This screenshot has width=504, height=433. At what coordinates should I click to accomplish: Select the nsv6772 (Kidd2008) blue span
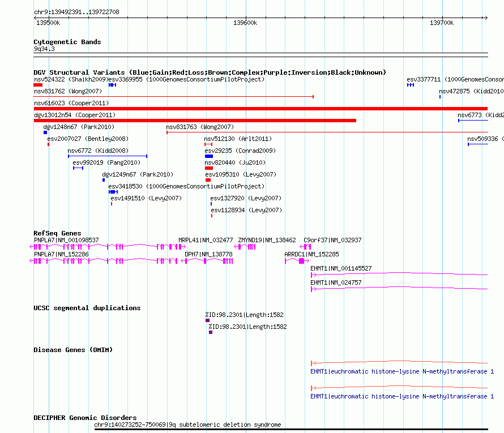click(108, 156)
